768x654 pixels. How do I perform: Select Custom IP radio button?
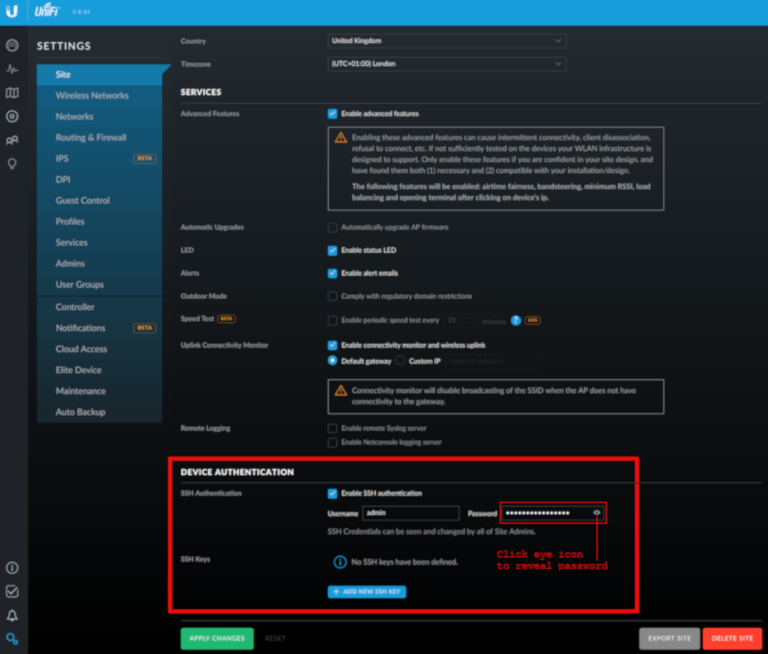tap(400, 361)
